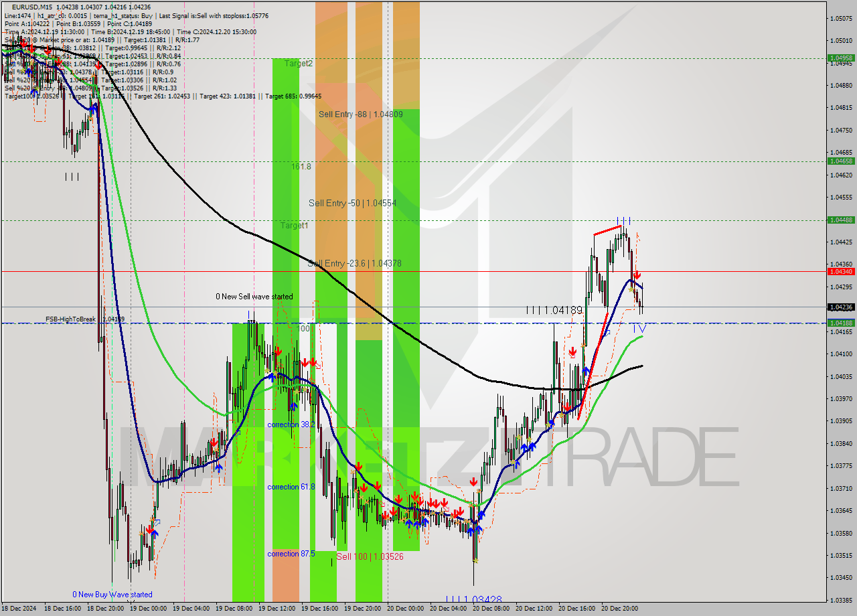Click the 'Sell Entry -88 | 1.04809' label
857x616 pixels.
click(361, 114)
